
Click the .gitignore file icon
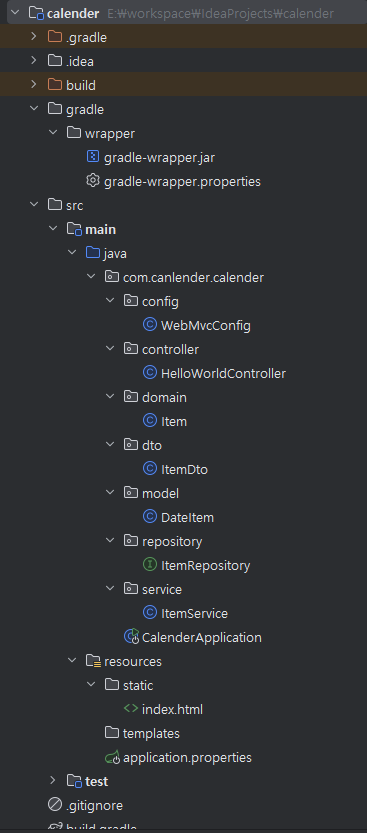tap(55, 805)
